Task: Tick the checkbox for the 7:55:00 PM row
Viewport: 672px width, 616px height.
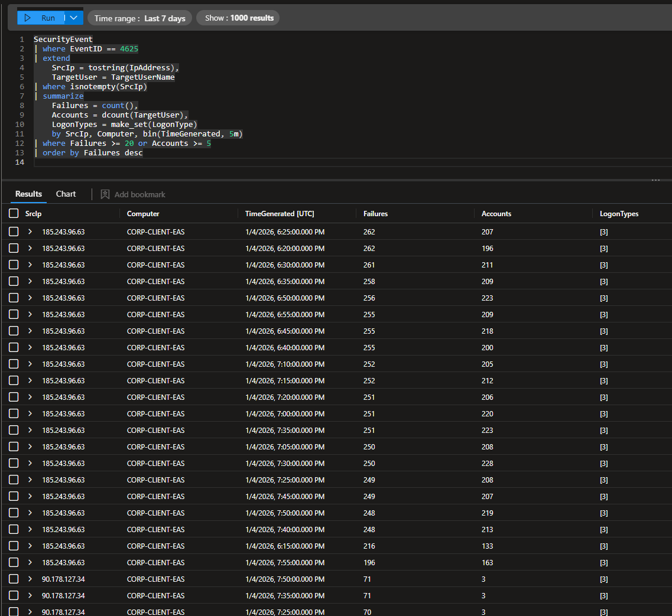Action: pos(14,563)
